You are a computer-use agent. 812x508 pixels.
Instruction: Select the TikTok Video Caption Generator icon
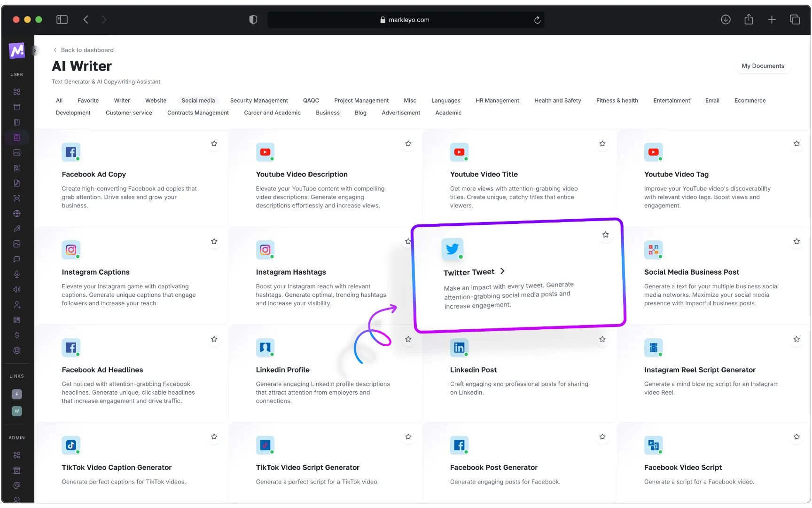(x=71, y=445)
